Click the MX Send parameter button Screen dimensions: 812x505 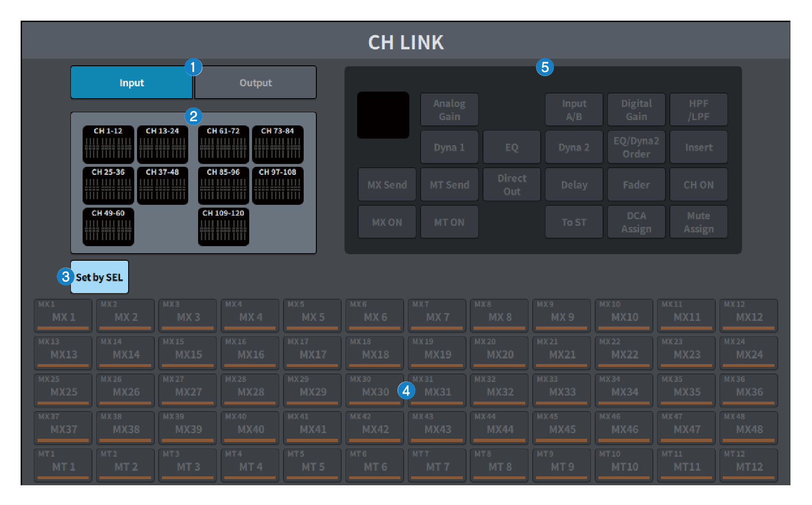coord(387,185)
